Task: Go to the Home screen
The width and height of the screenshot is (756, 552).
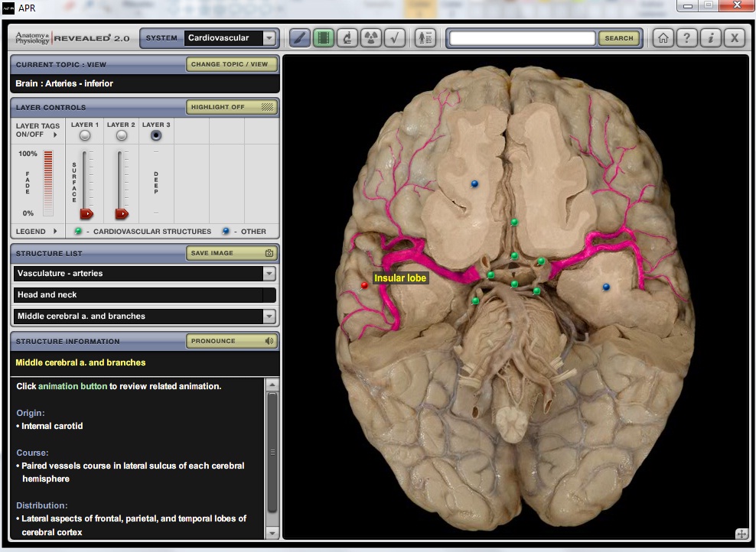Action: tap(663, 38)
